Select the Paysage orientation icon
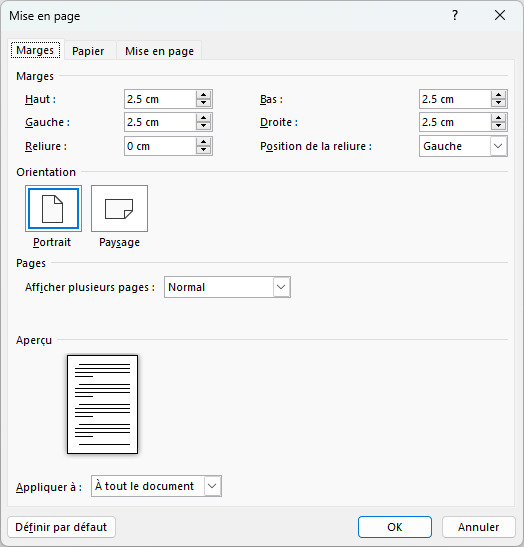The height and width of the screenshot is (547, 524). click(x=119, y=209)
